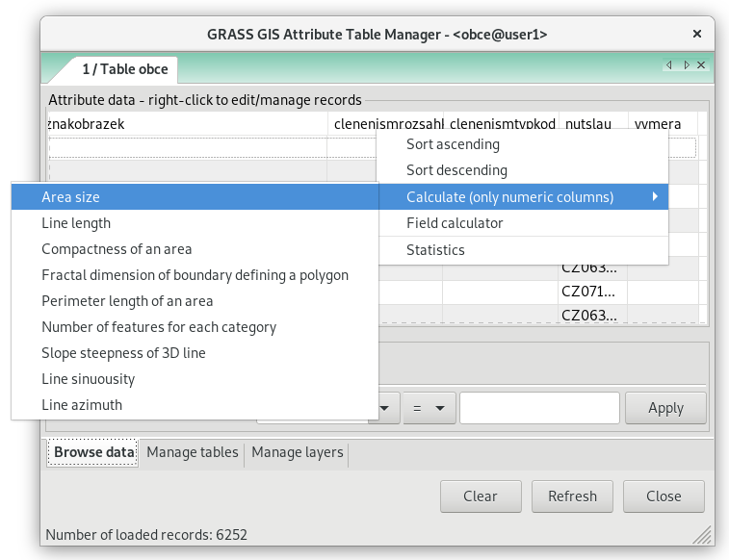Close the Table obce tab

click(701, 65)
